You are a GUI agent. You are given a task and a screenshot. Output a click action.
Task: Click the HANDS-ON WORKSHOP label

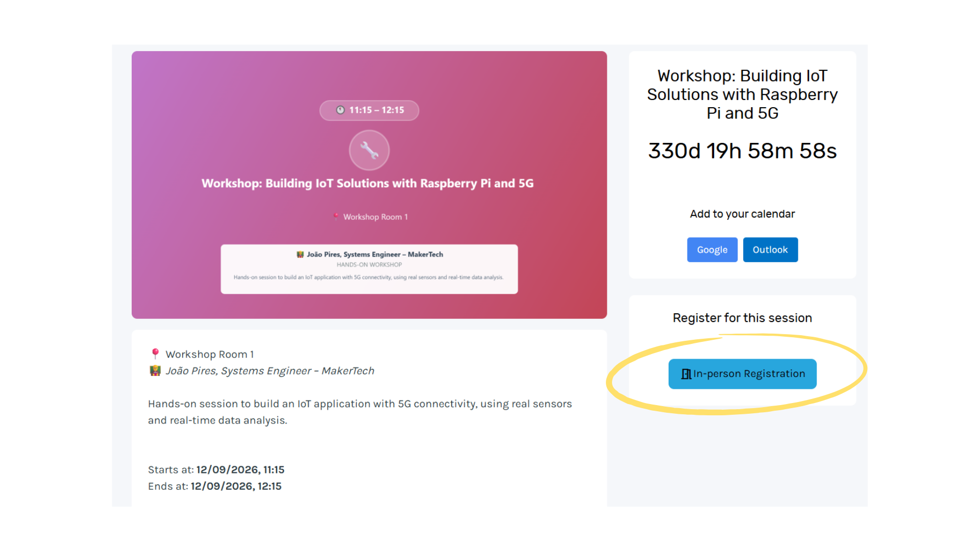point(369,265)
